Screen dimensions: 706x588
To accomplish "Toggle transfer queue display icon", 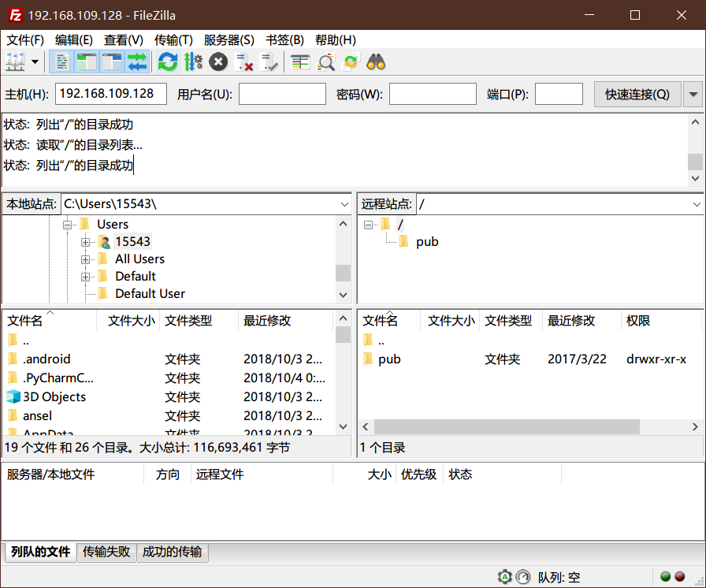I will click(x=137, y=62).
